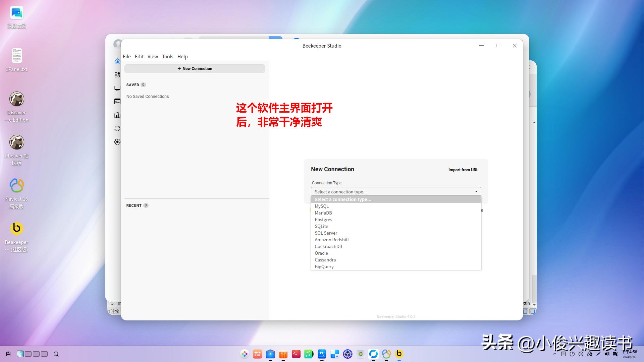The image size is (644, 362).
Task: Click the SAVED section header
Action: pyautogui.click(x=132, y=85)
